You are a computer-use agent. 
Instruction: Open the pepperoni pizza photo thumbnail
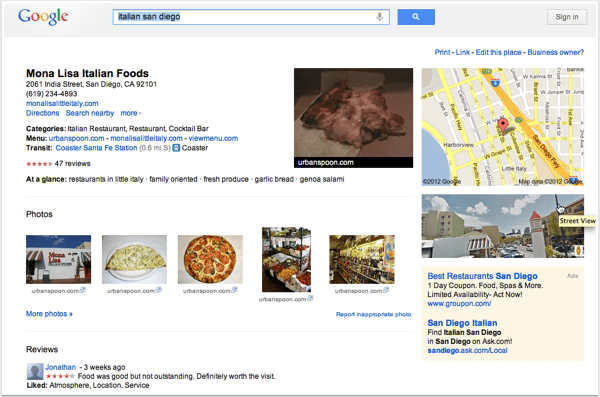pyautogui.click(x=210, y=259)
